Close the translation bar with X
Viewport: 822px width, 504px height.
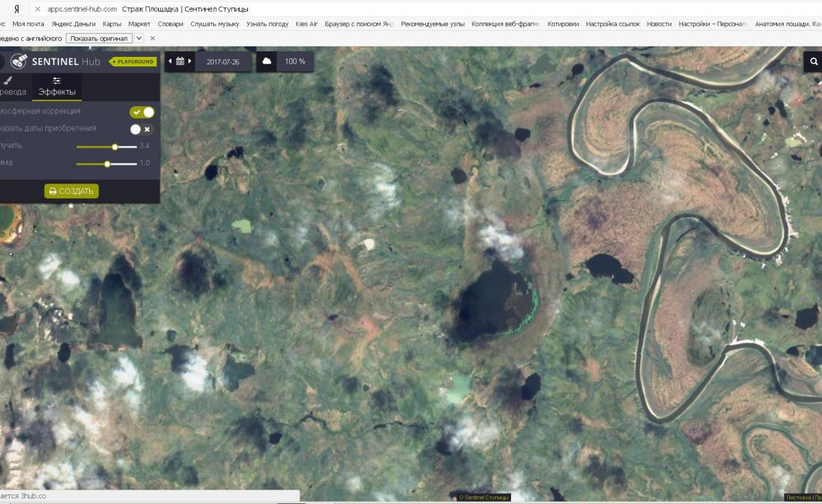pos(153,38)
